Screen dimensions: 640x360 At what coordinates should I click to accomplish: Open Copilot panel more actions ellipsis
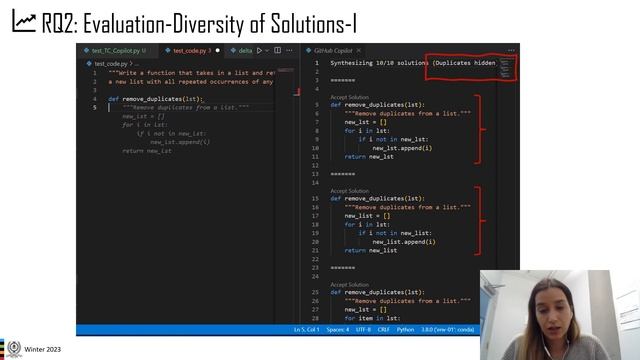click(511, 50)
